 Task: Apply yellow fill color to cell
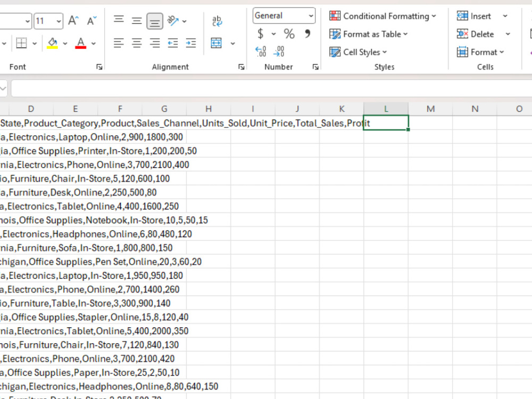coord(52,43)
